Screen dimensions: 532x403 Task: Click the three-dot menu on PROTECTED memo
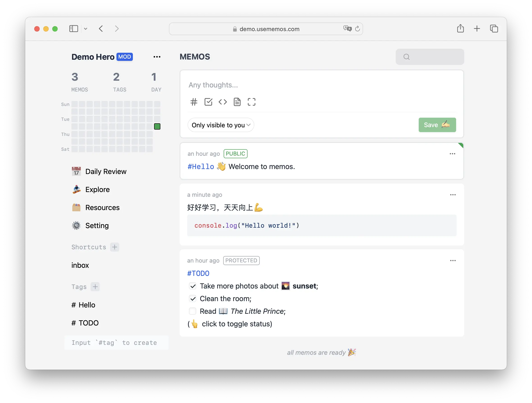pos(453,260)
